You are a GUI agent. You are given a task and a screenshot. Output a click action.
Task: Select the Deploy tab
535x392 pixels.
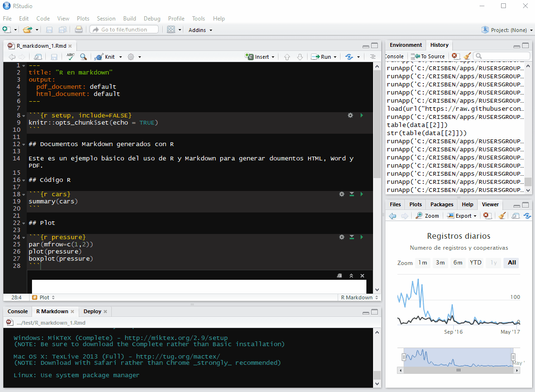point(92,311)
